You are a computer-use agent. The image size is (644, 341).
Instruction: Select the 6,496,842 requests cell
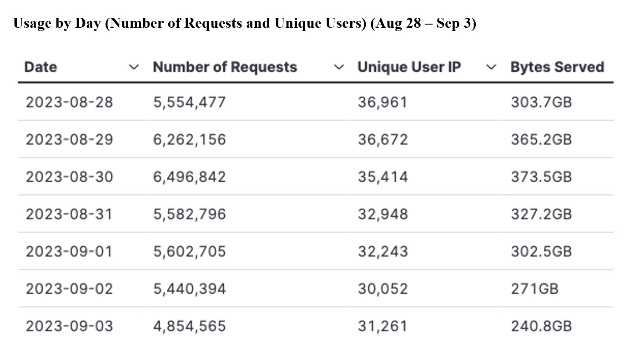190,177
